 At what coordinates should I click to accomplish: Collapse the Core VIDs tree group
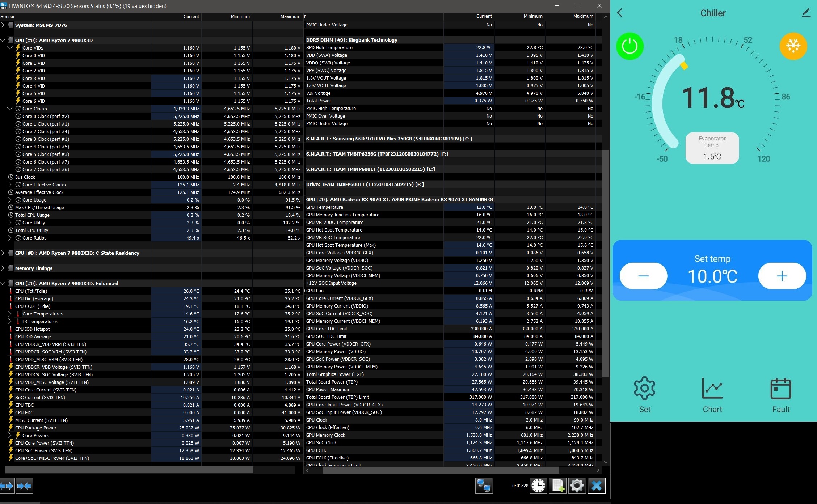(x=10, y=48)
